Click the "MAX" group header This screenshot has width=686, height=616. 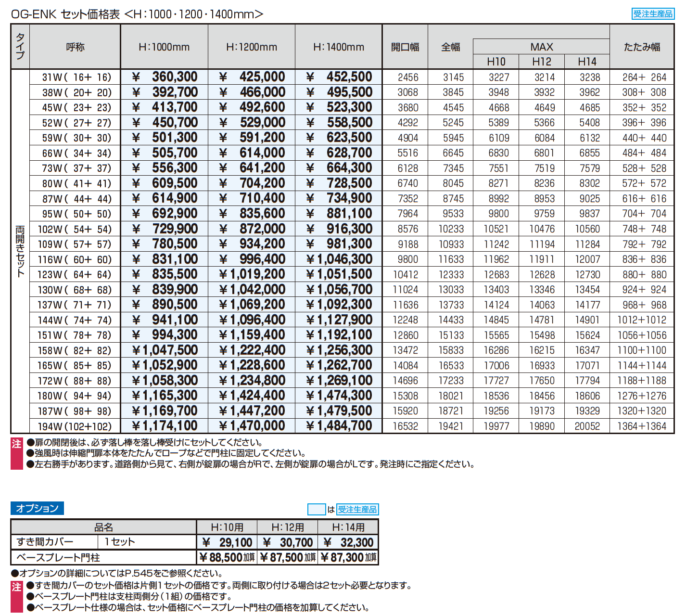tap(542, 47)
